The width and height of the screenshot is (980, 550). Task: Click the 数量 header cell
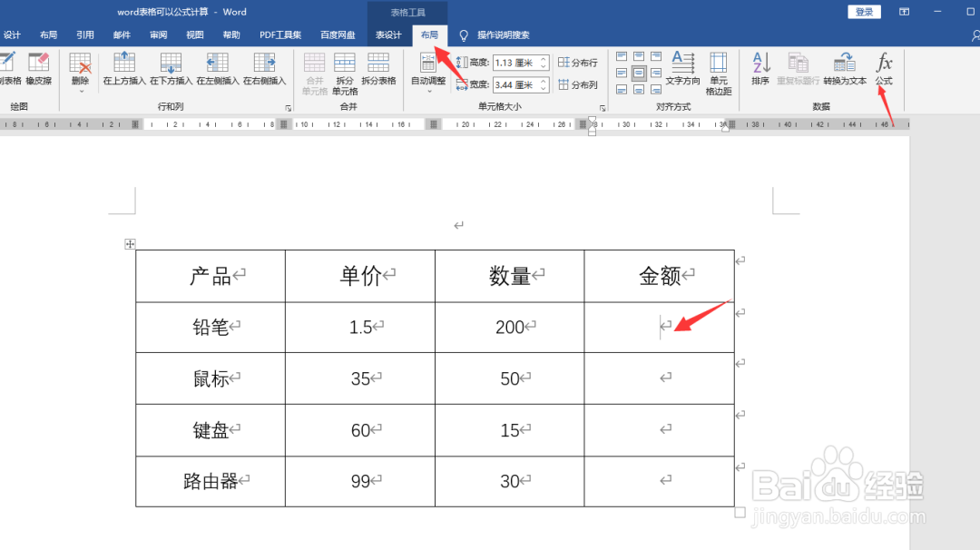(509, 276)
